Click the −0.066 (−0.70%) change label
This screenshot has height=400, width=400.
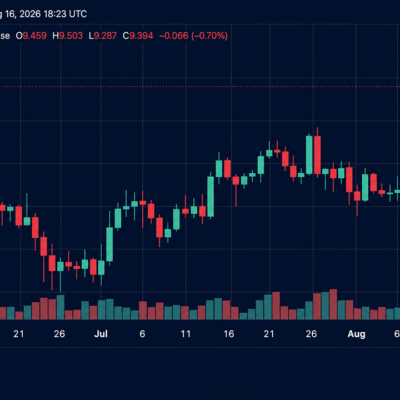[193, 36]
